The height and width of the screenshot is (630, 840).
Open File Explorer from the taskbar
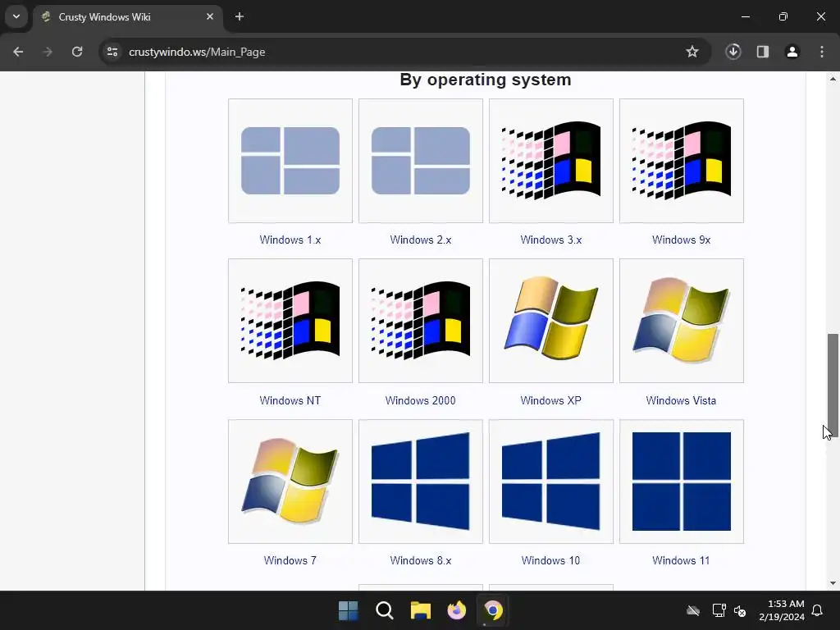coord(421,610)
